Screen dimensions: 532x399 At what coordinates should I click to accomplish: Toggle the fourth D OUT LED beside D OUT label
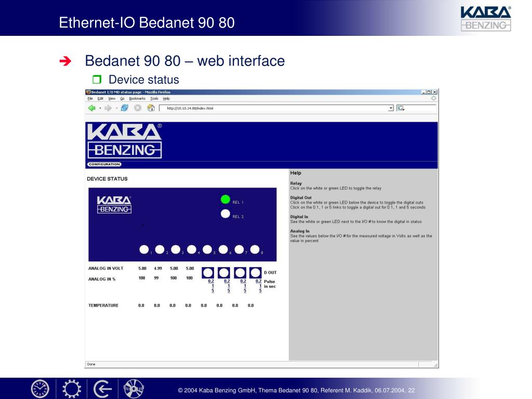pyautogui.click(x=256, y=272)
